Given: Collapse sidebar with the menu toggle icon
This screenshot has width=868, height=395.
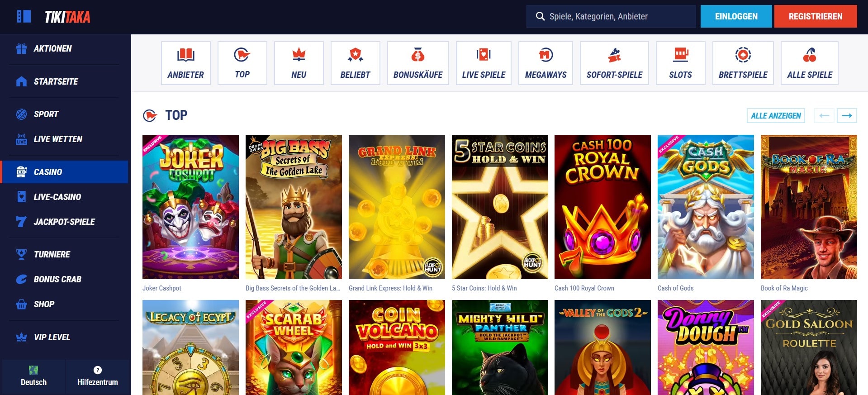Looking at the screenshot, I should [x=24, y=16].
